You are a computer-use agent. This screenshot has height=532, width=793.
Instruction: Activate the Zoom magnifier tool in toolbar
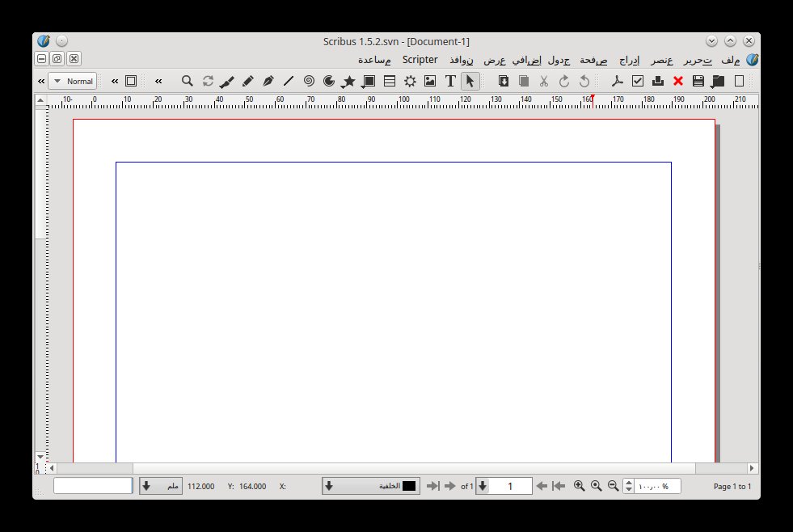coord(188,81)
